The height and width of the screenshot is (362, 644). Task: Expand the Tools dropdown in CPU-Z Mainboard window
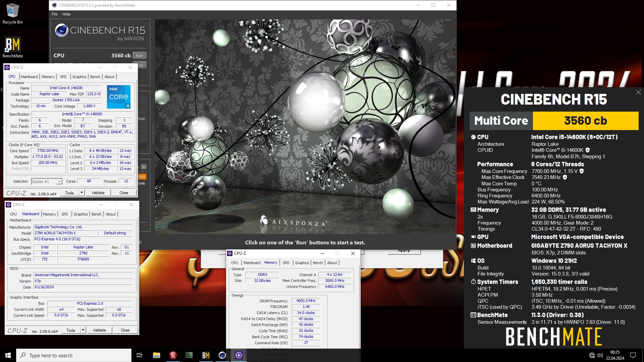[83, 330]
